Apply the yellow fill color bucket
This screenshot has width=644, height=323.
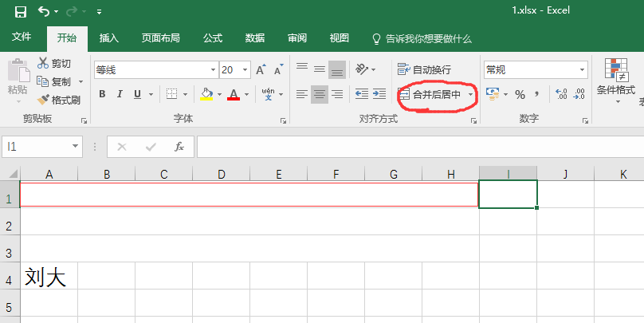206,94
